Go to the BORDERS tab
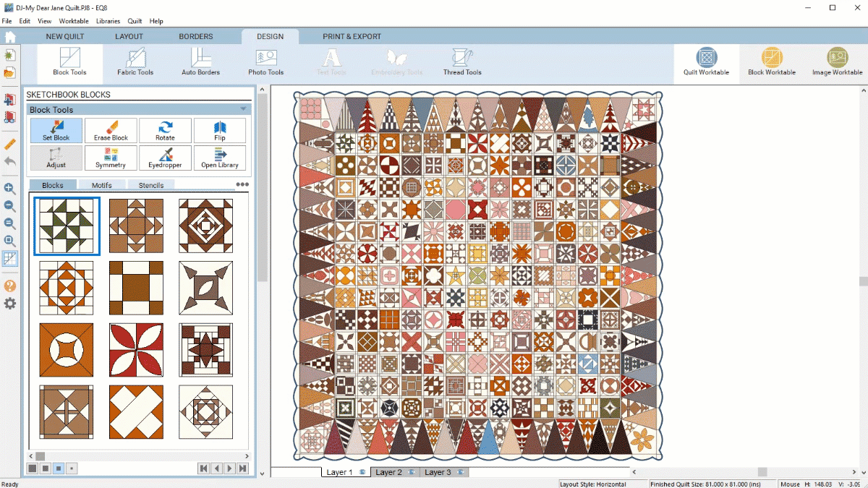This screenshot has width=868, height=488. pyautogui.click(x=196, y=36)
